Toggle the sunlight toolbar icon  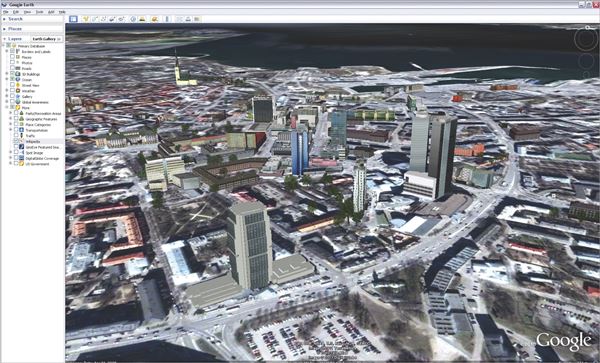coord(142,19)
